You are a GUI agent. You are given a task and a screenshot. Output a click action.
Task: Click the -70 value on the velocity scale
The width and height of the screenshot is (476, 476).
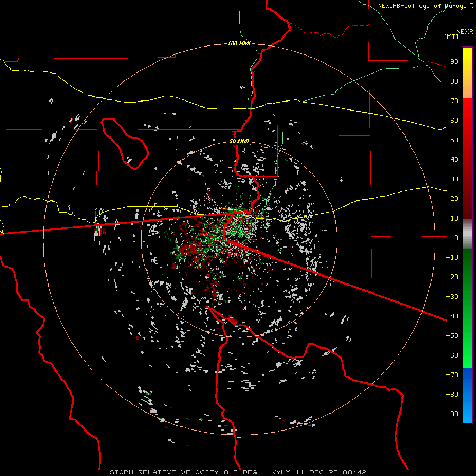click(452, 375)
